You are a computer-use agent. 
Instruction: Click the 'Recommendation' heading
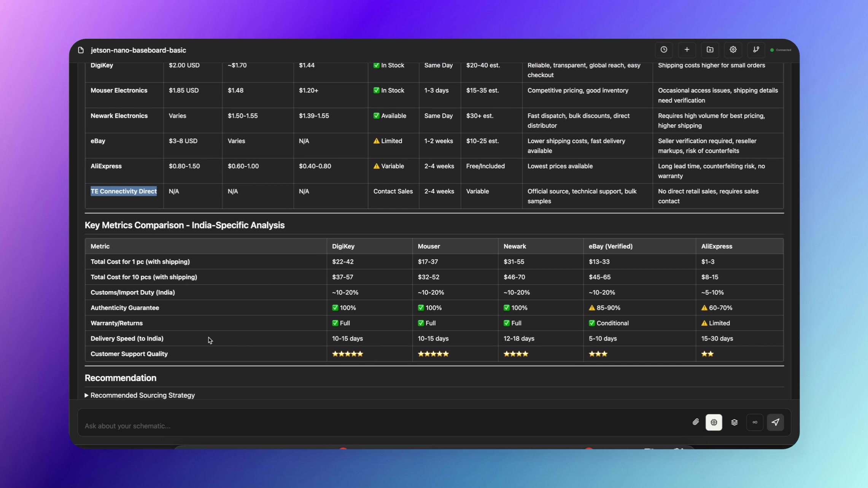point(121,378)
